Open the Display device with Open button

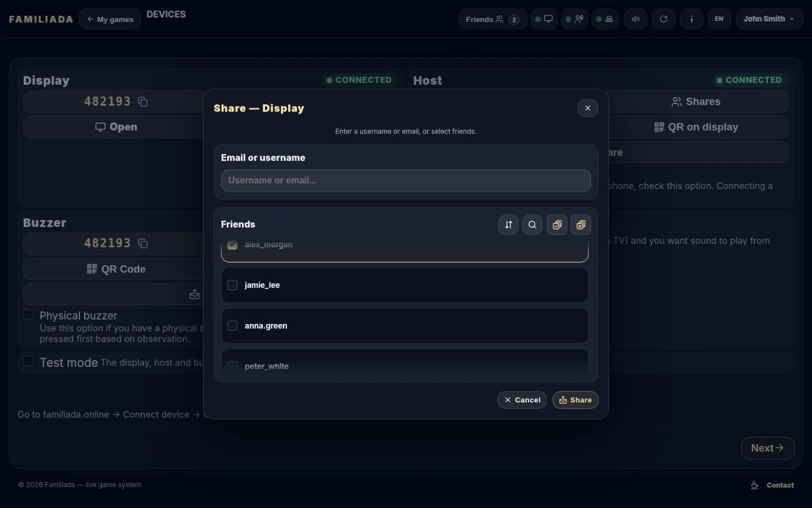click(x=116, y=127)
